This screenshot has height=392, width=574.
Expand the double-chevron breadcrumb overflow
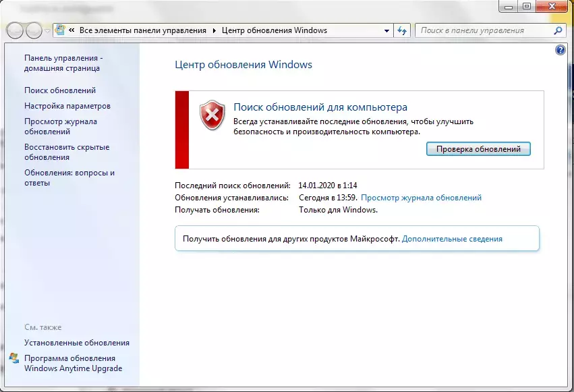[x=71, y=30]
